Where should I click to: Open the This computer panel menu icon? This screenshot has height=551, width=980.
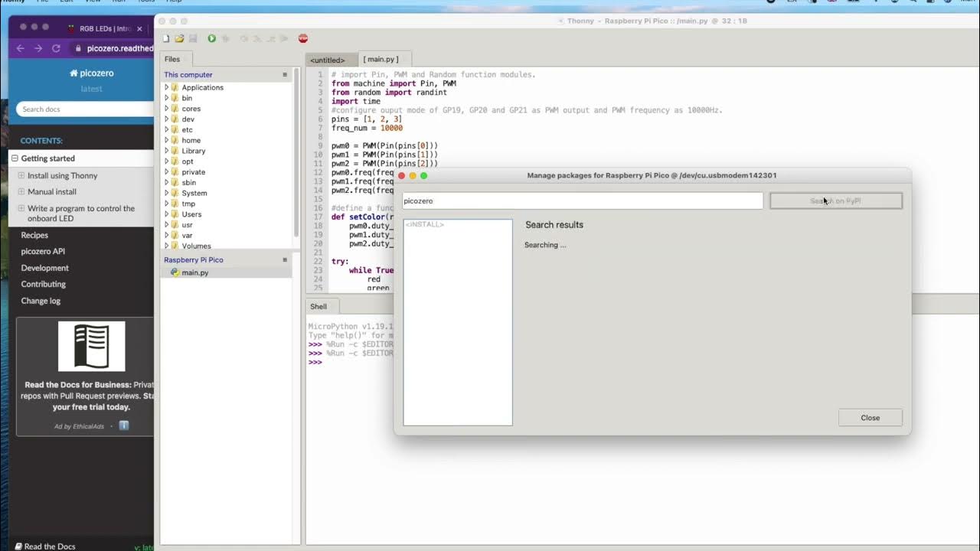tap(285, 75)
